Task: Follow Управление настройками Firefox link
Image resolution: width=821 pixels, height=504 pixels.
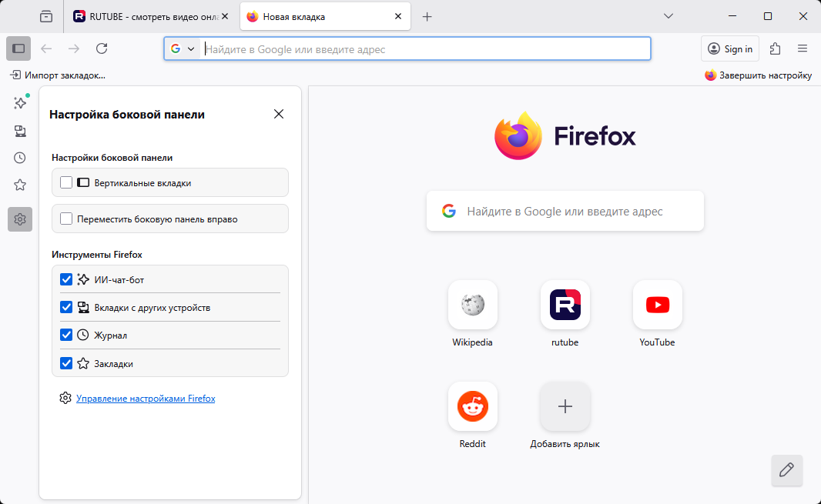Action: click(145, 398)
